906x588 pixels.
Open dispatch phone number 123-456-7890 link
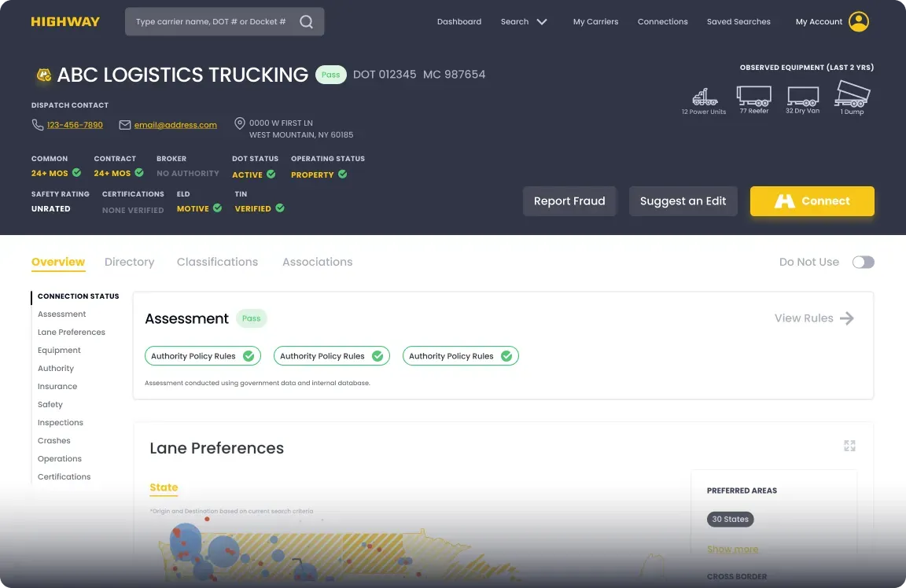pyautogui.click(x=75, y=125)
